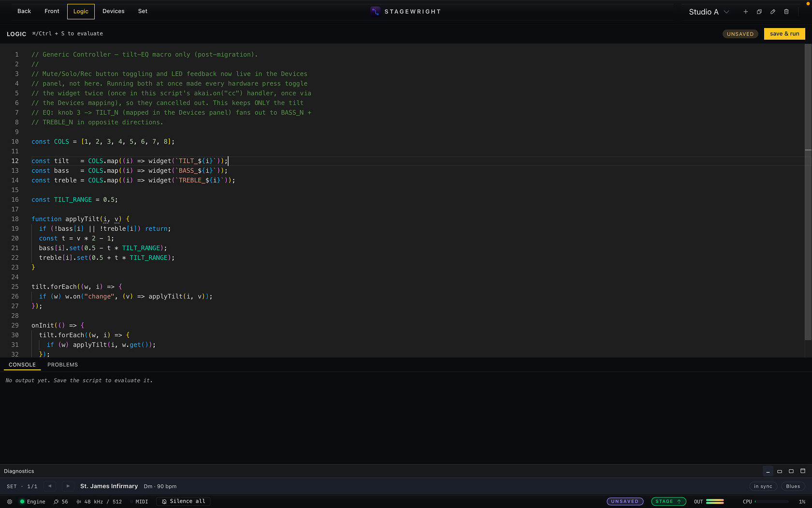Click the save & run button
The height and width of the screenshot is (508, 812).
pos(784,34)
